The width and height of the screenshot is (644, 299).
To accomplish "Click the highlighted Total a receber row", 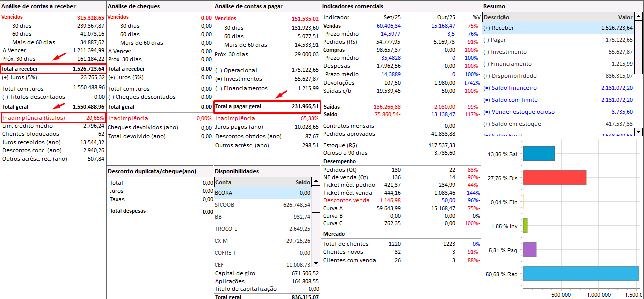I will [x=53, y=69].
